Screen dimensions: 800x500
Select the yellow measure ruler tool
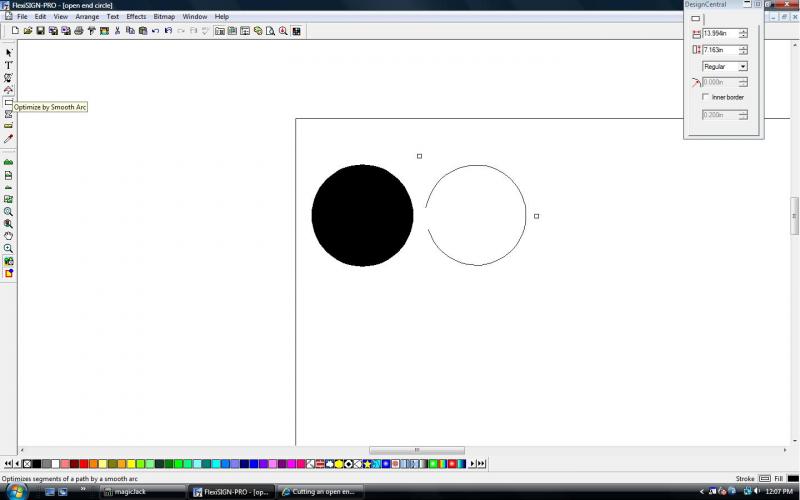(8, 126)
